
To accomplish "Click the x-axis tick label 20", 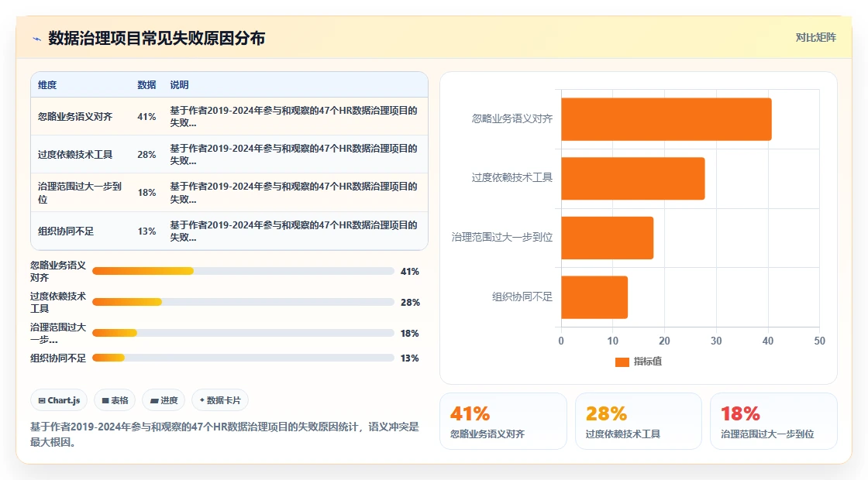I will (x=664, y=341).
